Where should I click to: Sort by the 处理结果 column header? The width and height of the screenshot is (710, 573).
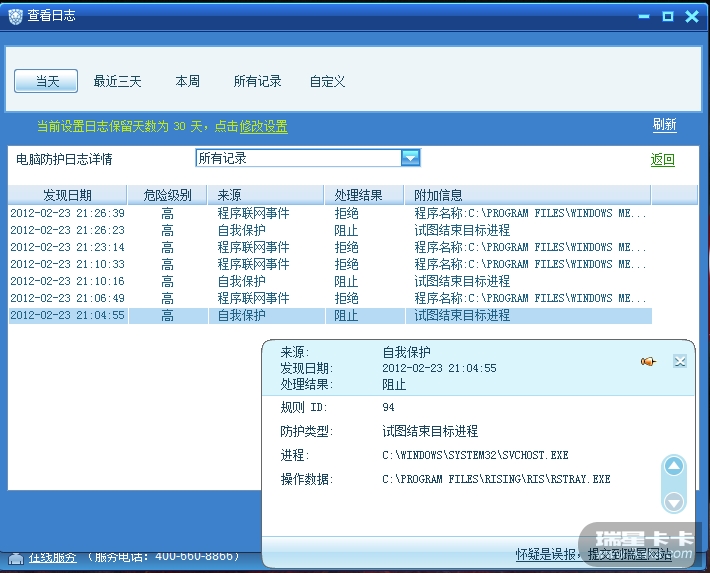[364, 195]
